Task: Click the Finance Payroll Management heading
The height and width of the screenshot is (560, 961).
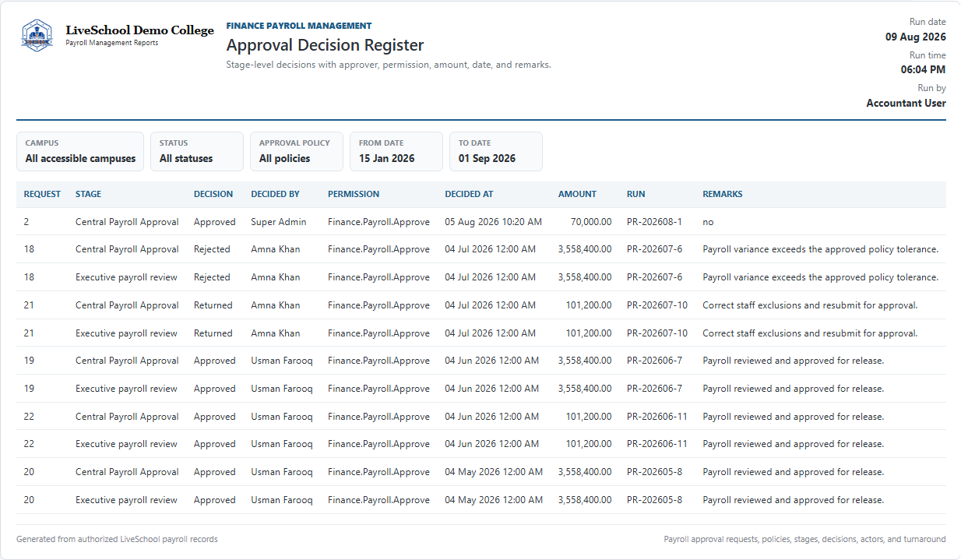Action: coord(299,26)
